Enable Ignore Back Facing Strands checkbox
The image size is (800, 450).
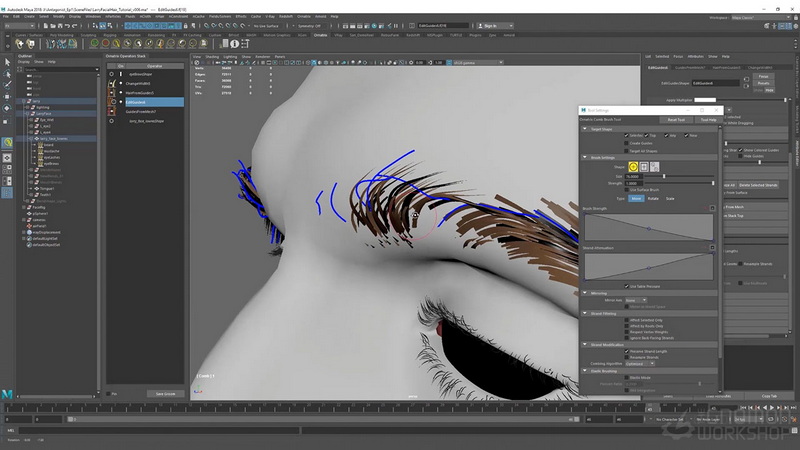[x=627, y=338]
